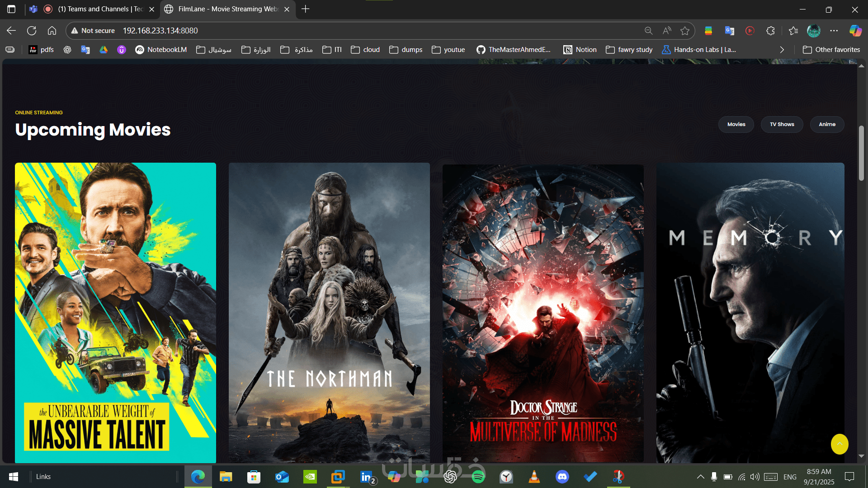Screen dimensions: 868x488
Task: Open Spotify from the taskbar
Action: [x=478, y=477]
